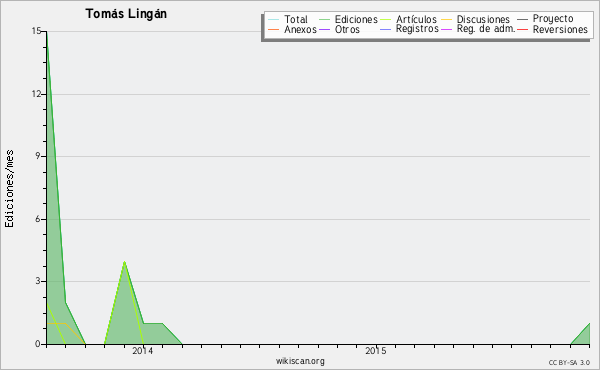
Task: Click the Artículos legend label
Action: [416, 19]
